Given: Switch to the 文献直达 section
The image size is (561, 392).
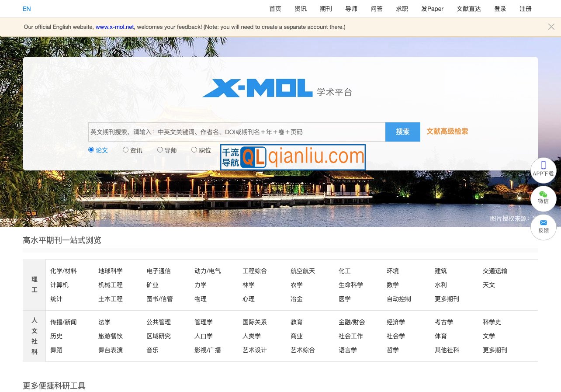Looking at the screenshot, I should coord(468,9).
